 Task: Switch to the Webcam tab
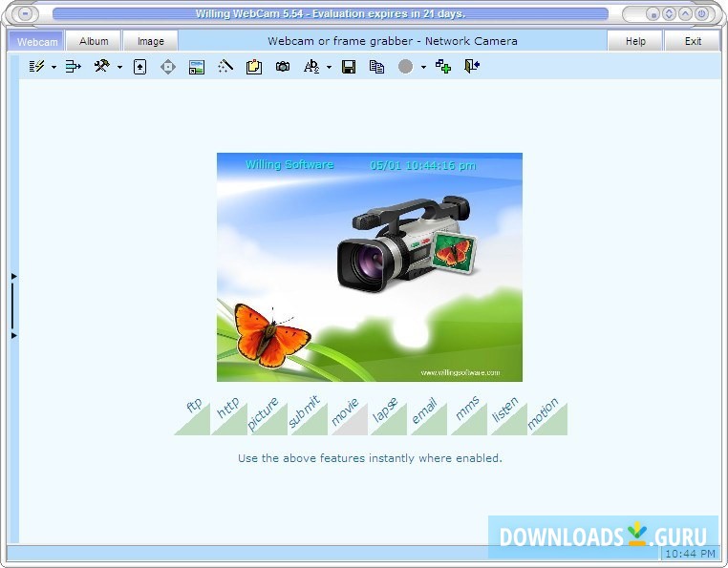[36, 41]
